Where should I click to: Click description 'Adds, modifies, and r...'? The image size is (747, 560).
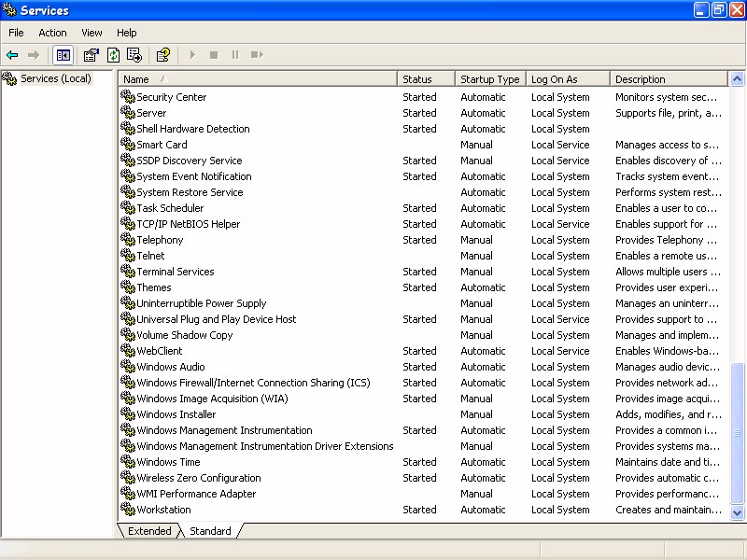pyautogui.click(x=669, y=414)
